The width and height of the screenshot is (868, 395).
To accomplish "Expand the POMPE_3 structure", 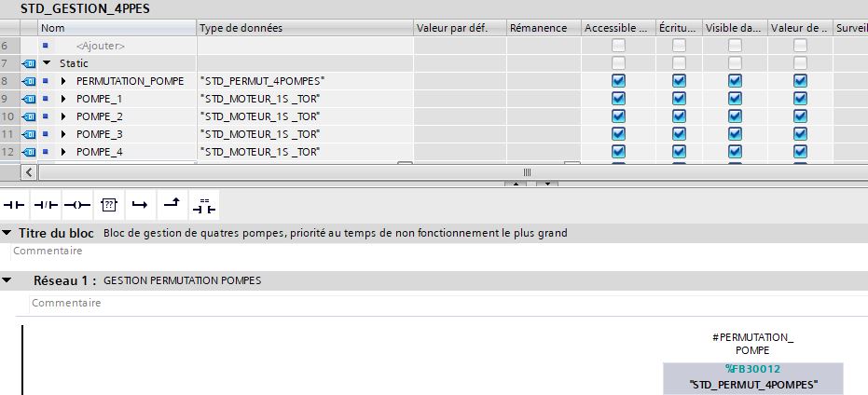I will click(63, 134).
